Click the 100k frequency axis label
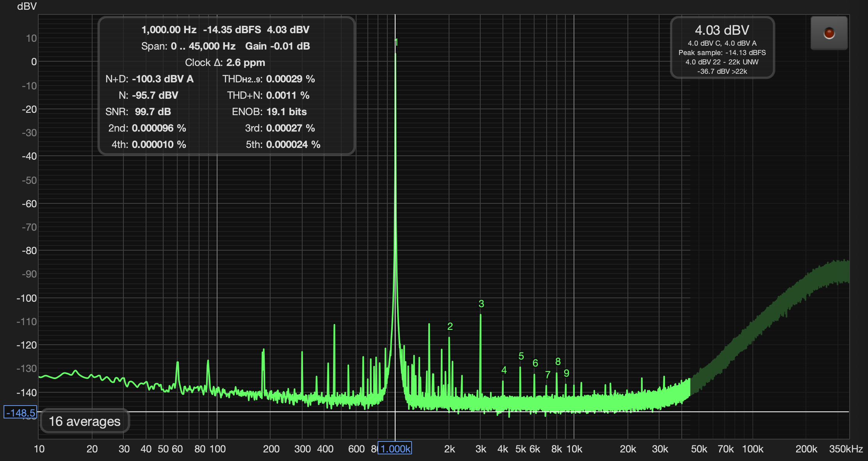Viewport: 868px width, 461px height. point(752,449)
